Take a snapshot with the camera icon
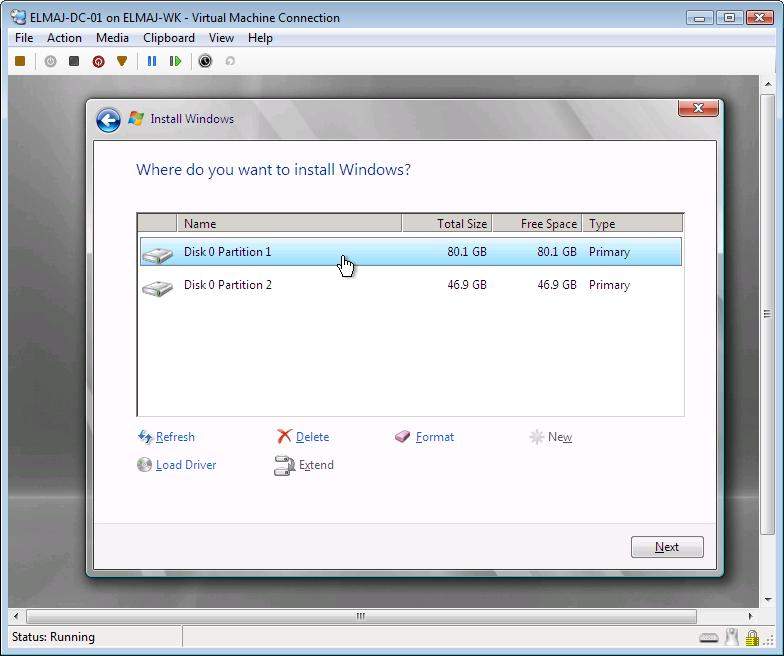This screenshot has width=784, height=656. (205, 61)
